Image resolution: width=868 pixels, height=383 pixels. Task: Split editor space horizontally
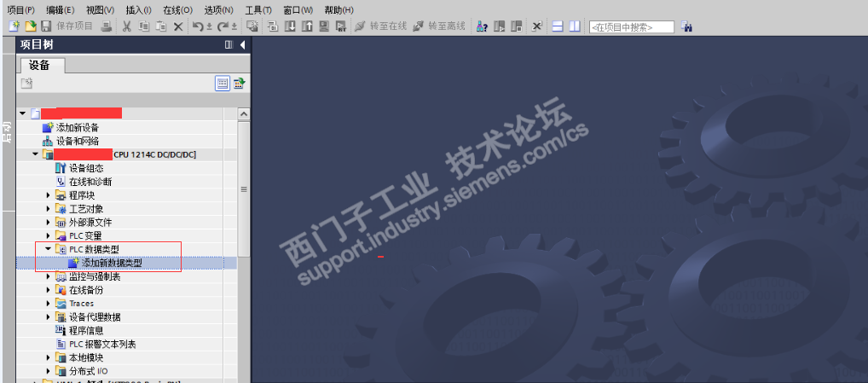coord(558,26)
